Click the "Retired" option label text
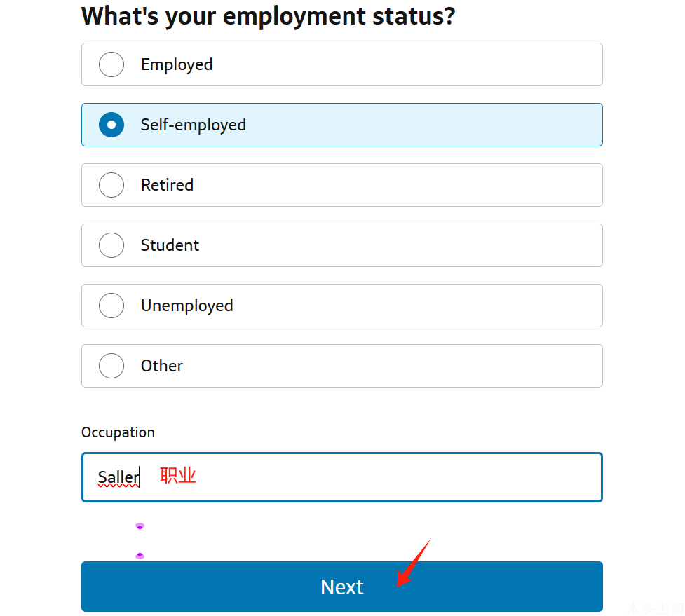The image size is (685, 616). pos(167,185)
